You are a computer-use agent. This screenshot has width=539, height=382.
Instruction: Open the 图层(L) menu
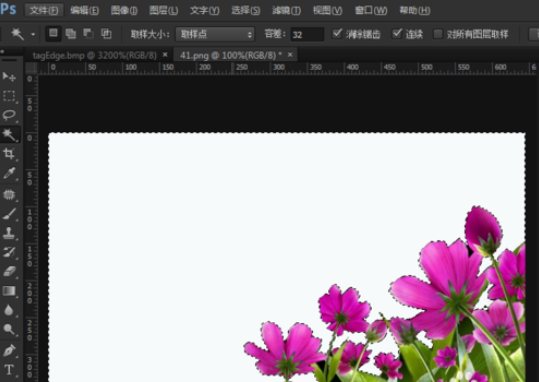pos(164,10)
